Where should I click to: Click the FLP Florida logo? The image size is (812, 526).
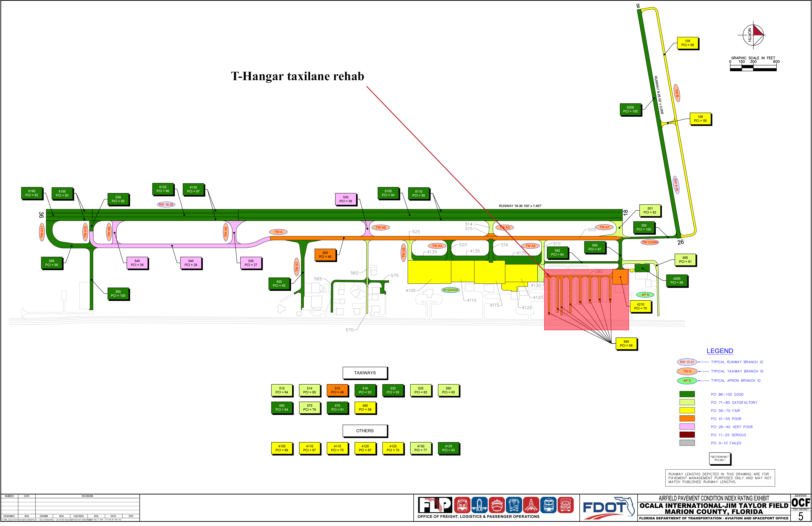tap(435, 505)
